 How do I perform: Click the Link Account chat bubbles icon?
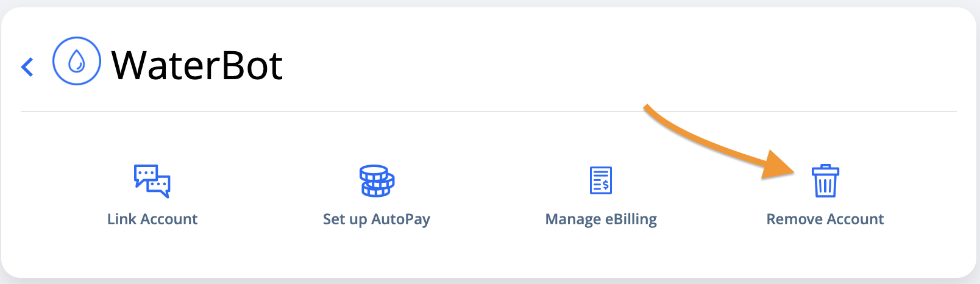click(152, 181)
